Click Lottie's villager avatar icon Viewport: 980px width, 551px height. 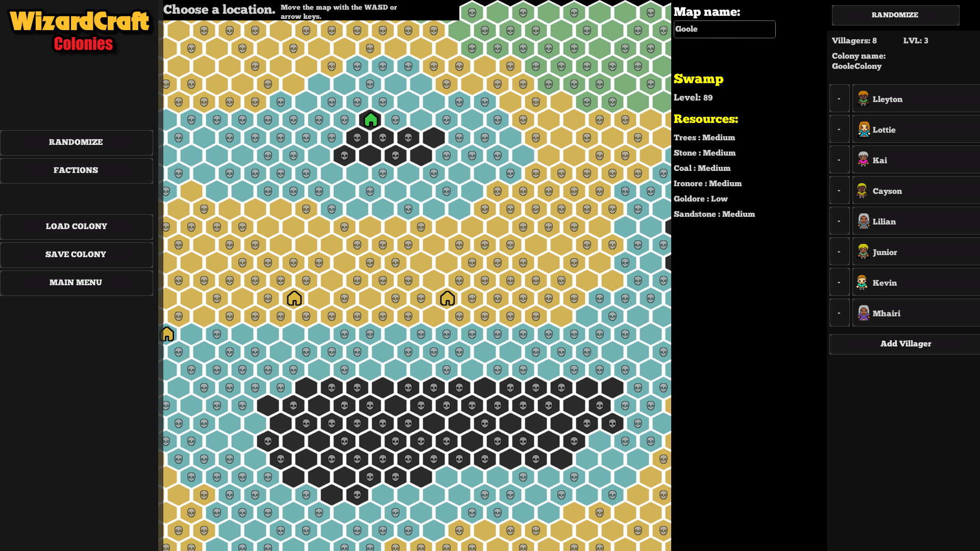pyautogui.click(x=863, y=129)
